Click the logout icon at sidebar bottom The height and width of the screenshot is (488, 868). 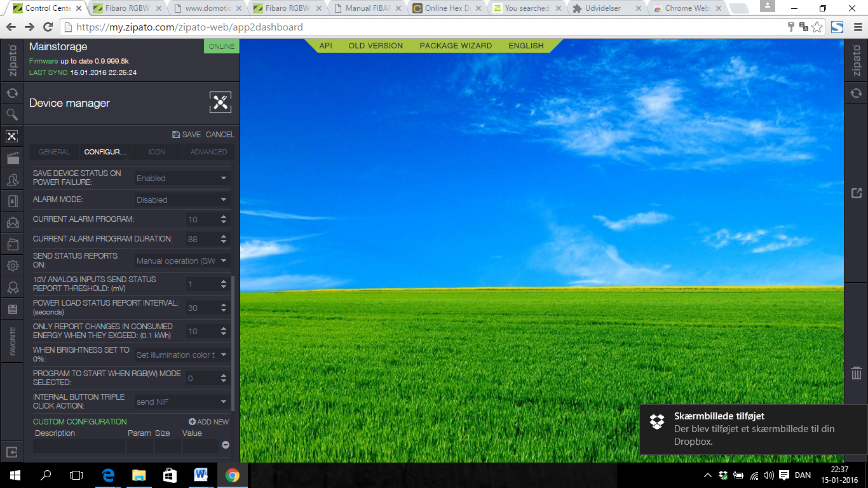pyautogui.click(x=12, y=452)
